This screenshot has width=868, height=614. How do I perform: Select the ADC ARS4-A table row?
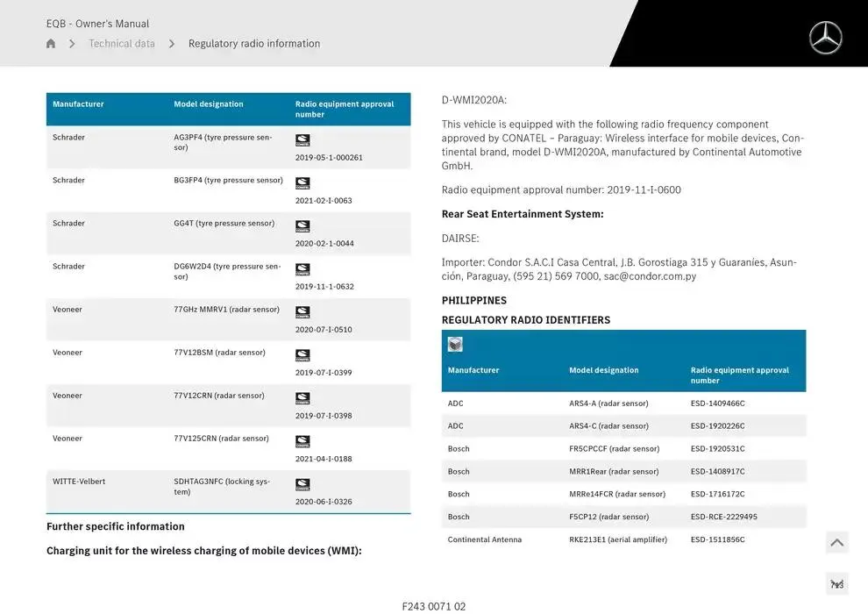623,403
